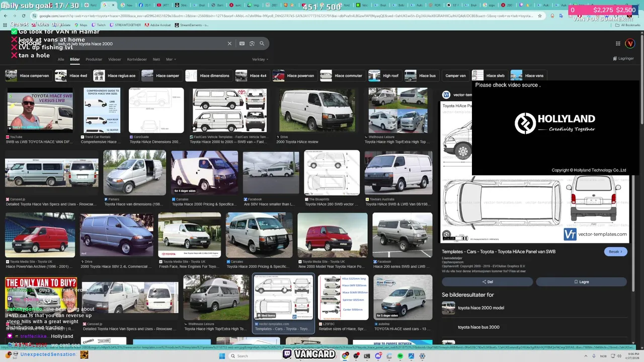Filter by Camper van chip
644x362 pixels.
[x=455, y=76]
